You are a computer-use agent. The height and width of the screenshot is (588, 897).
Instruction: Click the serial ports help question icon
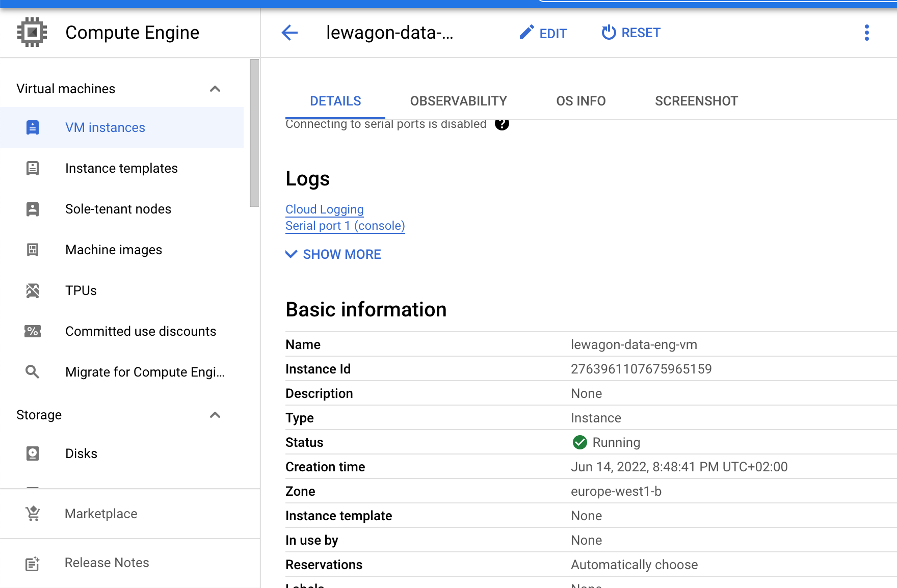pyautogui.click(x=502, y=124)
